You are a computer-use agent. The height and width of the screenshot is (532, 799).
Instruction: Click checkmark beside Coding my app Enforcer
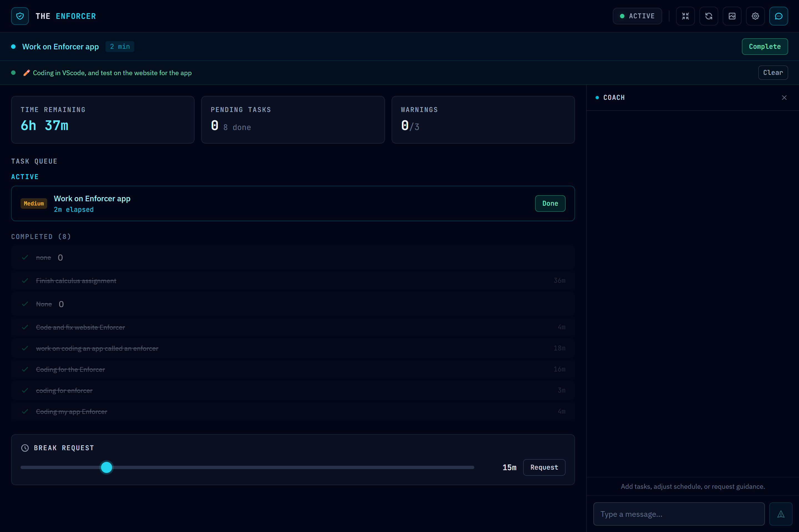point(25,411)
